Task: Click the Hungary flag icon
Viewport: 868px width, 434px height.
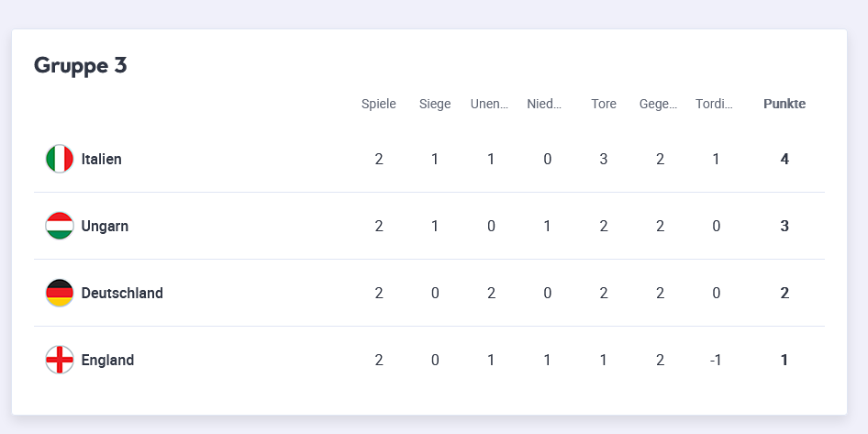Action: pos(60,226)
